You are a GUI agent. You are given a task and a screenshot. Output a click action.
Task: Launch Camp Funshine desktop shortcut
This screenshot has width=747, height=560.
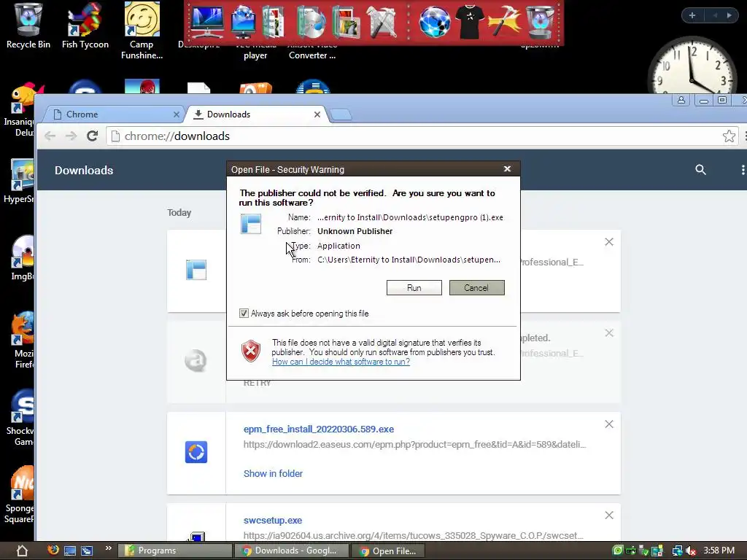pyautogui.click(x=142, y=31)
